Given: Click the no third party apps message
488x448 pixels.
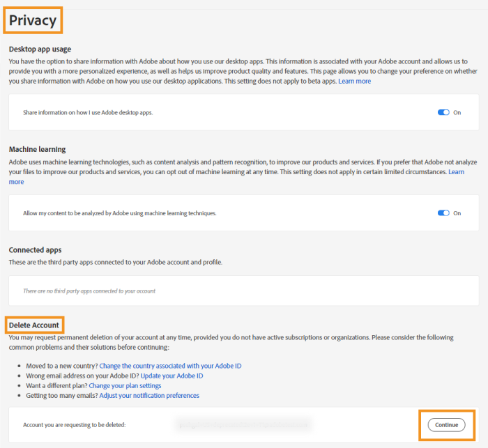Looking at the screenshot, I should click(89, 291).
